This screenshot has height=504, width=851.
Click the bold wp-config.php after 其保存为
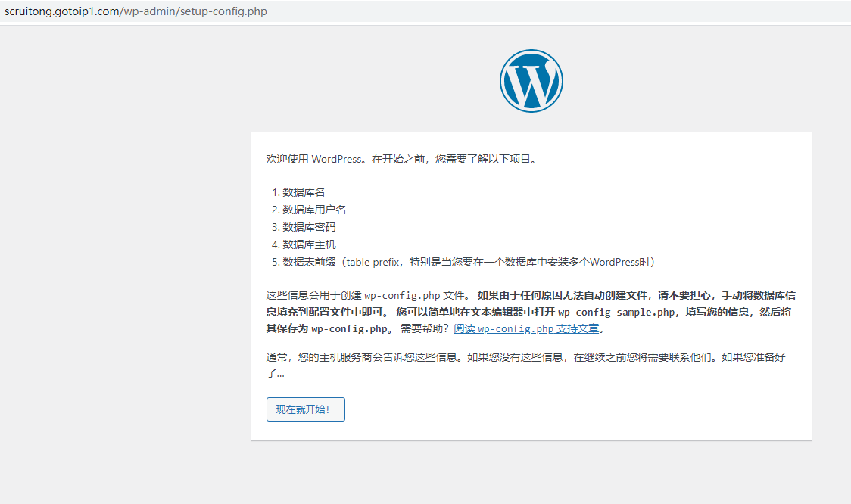(x=349, y=329)
